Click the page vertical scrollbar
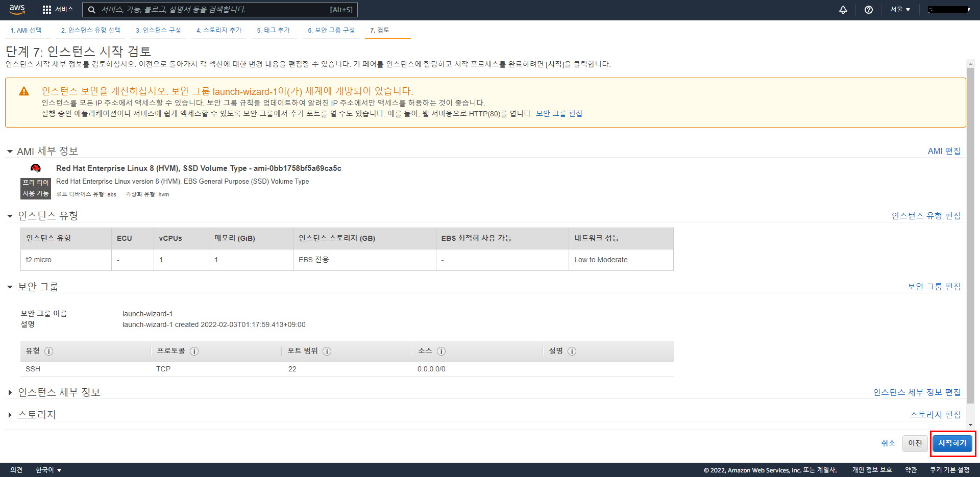This screenshot has width=980, height=477. pyautogui.click(x=970, y=235)
